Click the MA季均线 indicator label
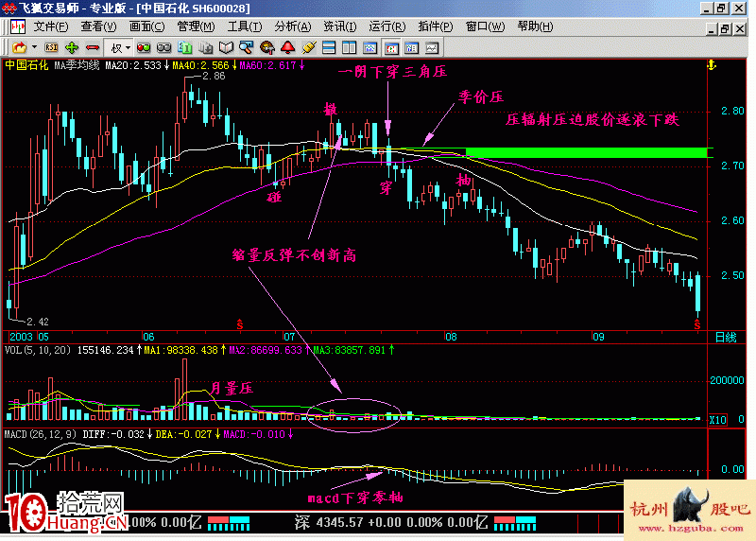 pos(77,65)
